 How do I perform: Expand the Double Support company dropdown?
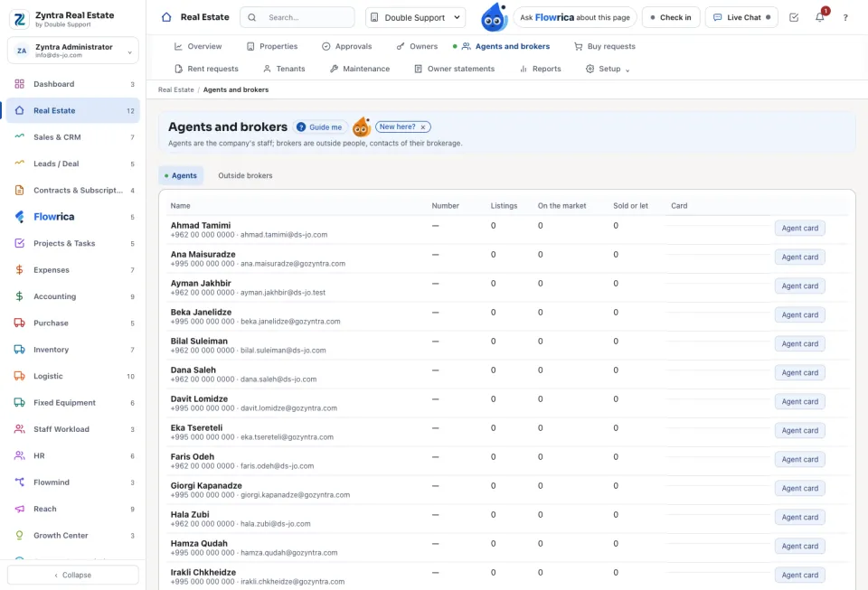415,18
